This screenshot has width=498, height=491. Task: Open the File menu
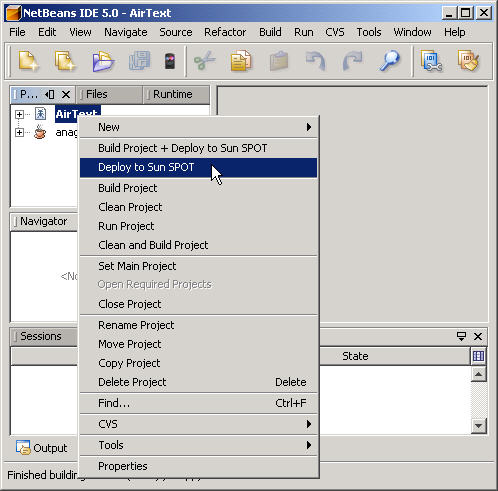tap(17, 32)
